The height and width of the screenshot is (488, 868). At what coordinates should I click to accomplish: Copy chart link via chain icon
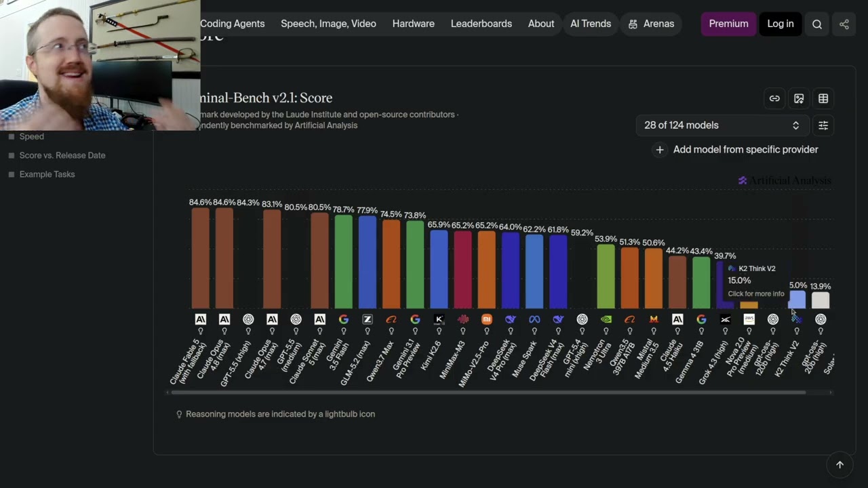click(x=774, y=98)
